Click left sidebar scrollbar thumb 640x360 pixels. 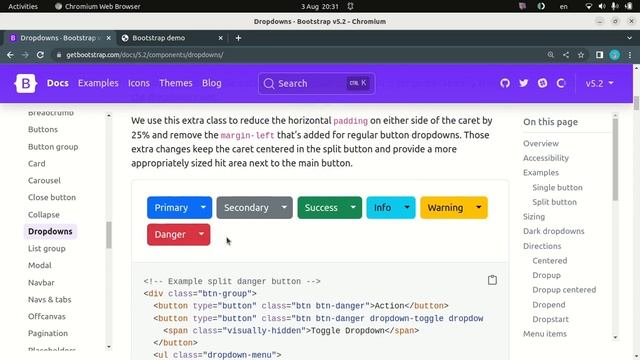(x=109, y=235)
